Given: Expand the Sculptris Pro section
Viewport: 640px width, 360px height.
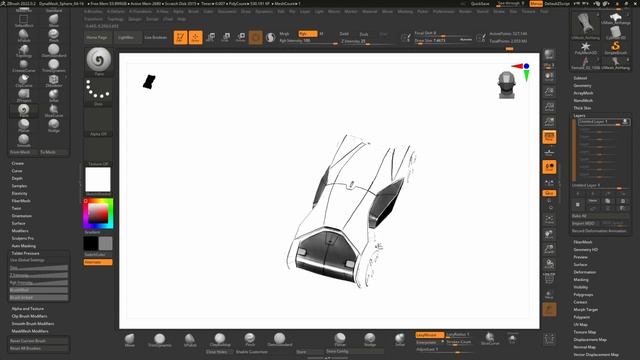Looking at the screenshot, I should point(22,238).
